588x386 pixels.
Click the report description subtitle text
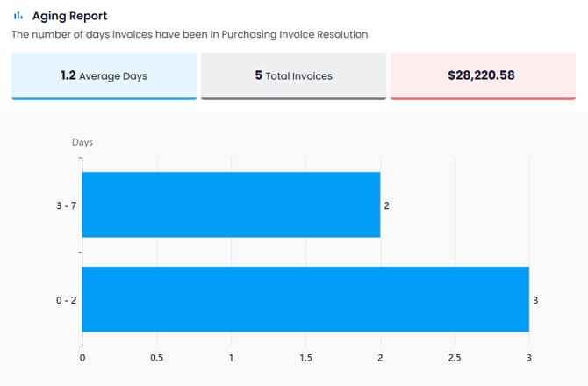(189, 35)
